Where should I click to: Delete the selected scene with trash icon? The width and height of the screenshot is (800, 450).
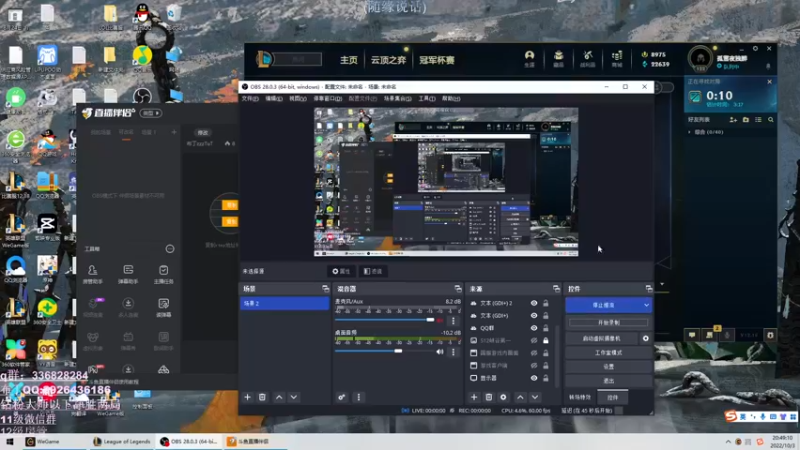(x=262, y=397)
